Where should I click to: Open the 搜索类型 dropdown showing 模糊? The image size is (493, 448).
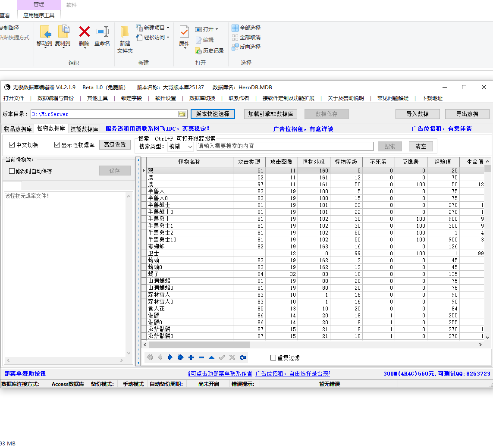click(180, 147)
